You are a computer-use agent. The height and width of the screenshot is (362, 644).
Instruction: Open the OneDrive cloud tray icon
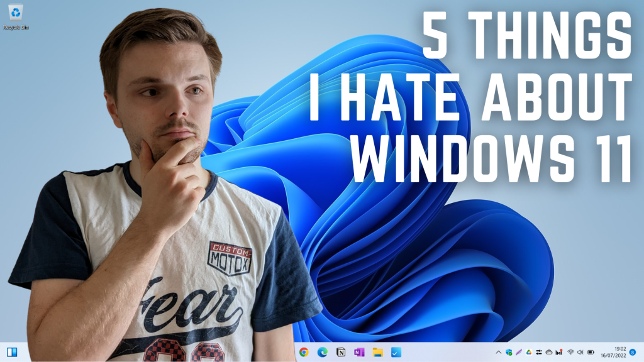coord(548,353)
